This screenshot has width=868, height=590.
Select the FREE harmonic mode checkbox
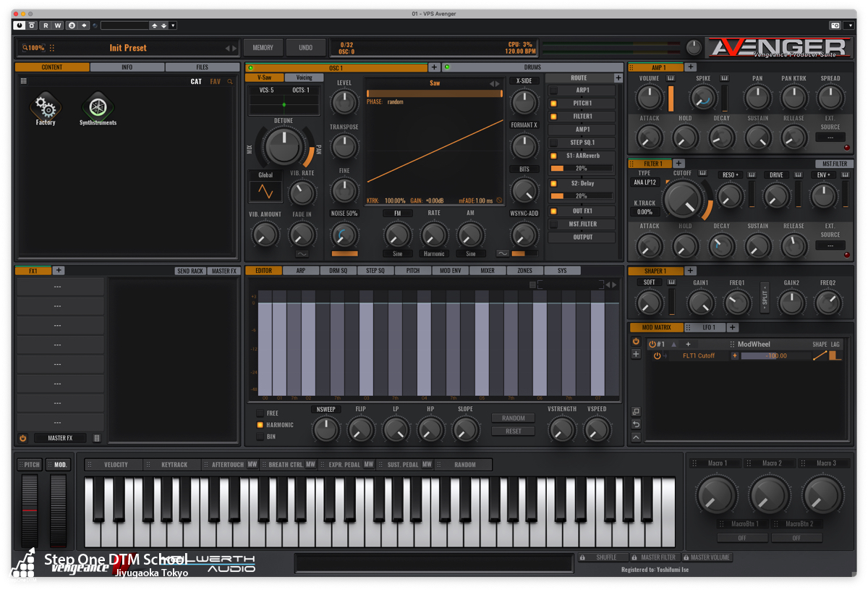click(260, 413)
